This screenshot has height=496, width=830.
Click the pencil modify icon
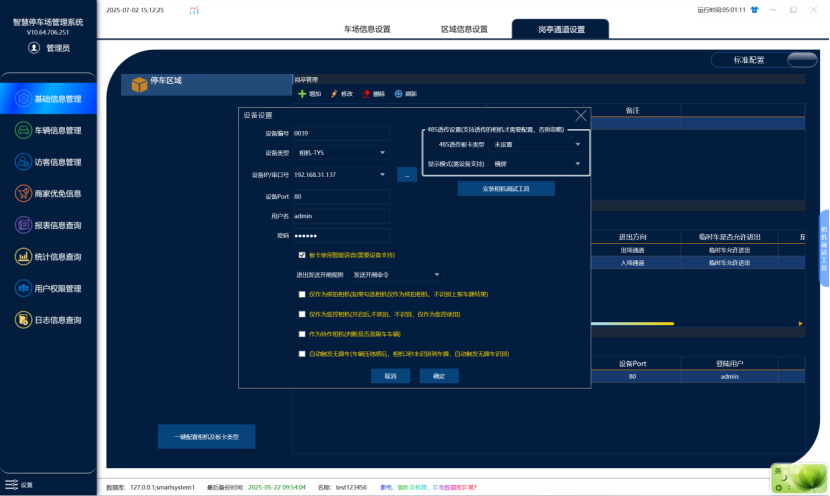[334, 94]
